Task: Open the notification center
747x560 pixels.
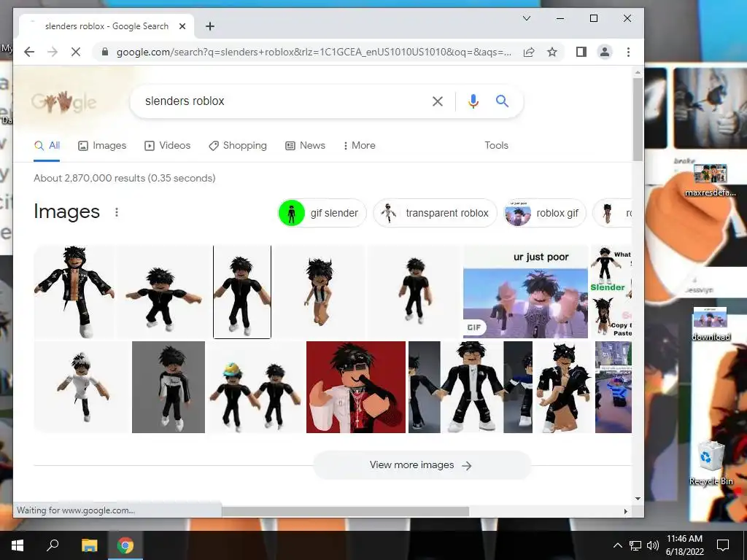Action: [723, 545]
